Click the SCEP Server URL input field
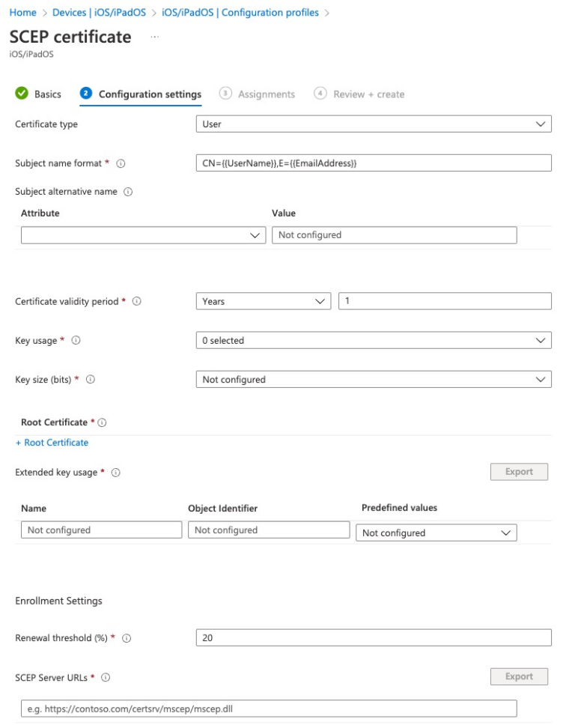575x728 pixels. coord(269,709)
